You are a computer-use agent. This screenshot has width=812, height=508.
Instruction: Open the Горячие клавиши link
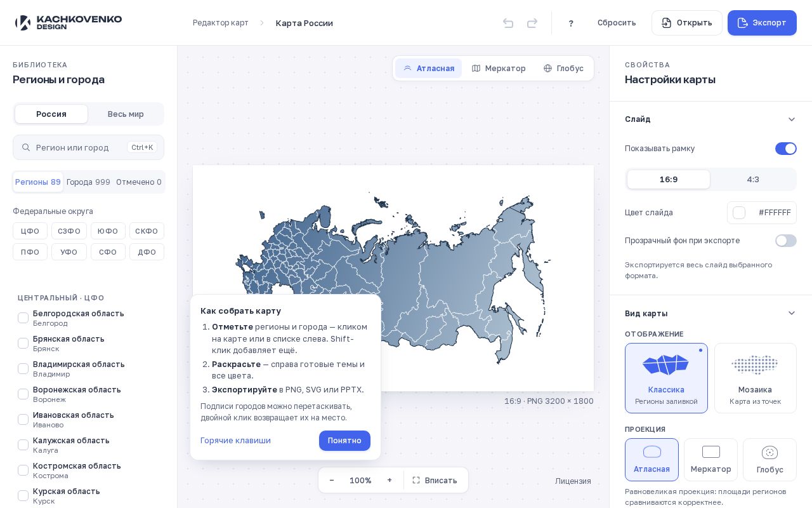[x=235, y=441]
